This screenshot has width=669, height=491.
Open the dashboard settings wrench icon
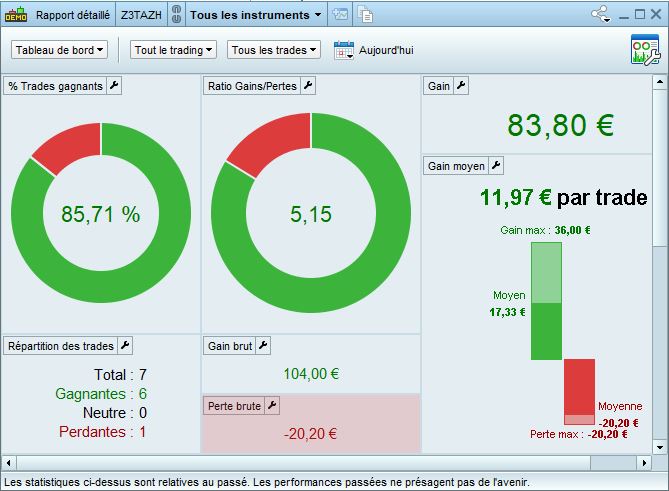646,49
